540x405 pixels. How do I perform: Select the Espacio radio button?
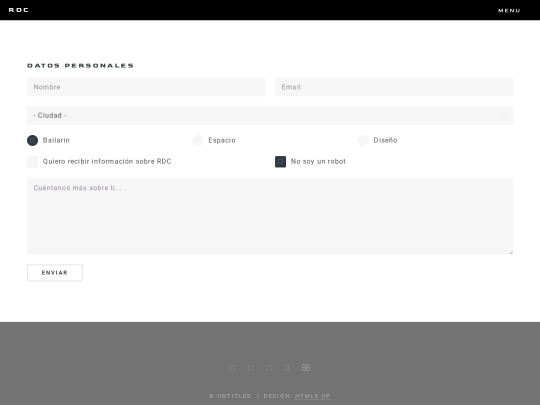point(198,140)
